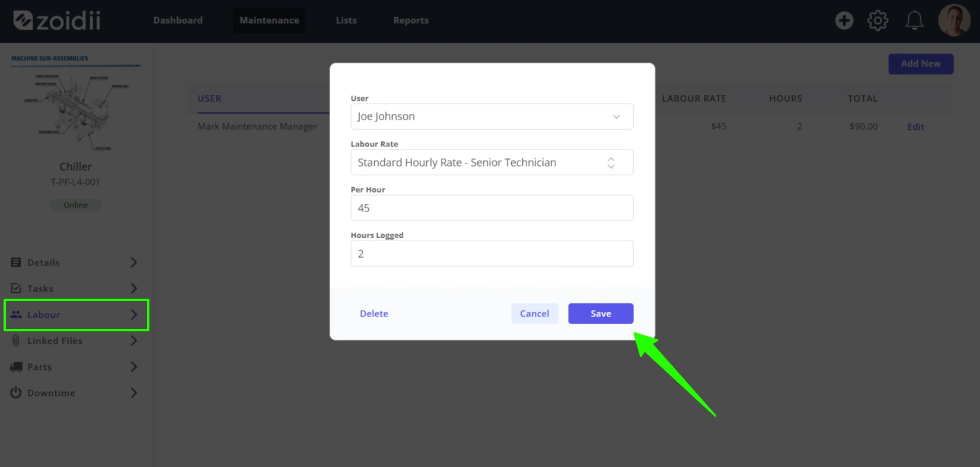Click the USER column header
Viewport: 980px width, 467px height.
pyautogui.click(x=209, y=98)
